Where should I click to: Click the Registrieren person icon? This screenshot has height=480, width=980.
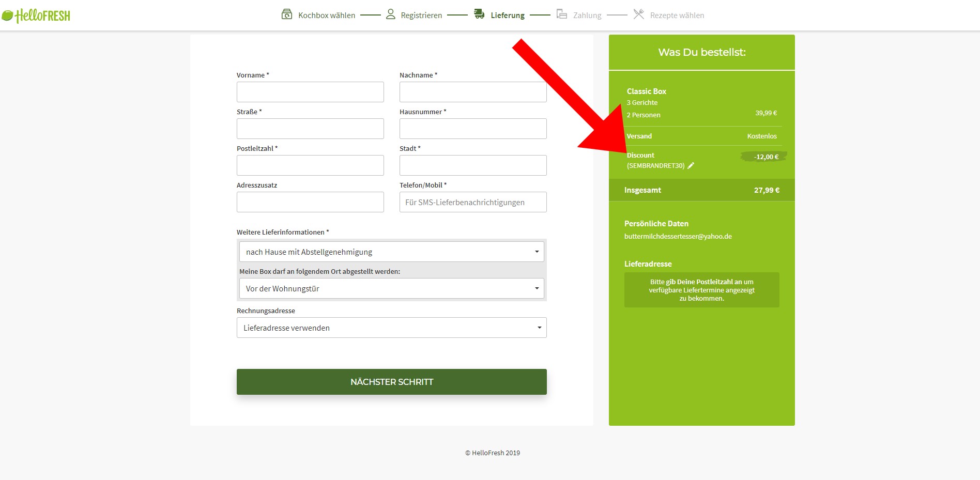[390, 14]
